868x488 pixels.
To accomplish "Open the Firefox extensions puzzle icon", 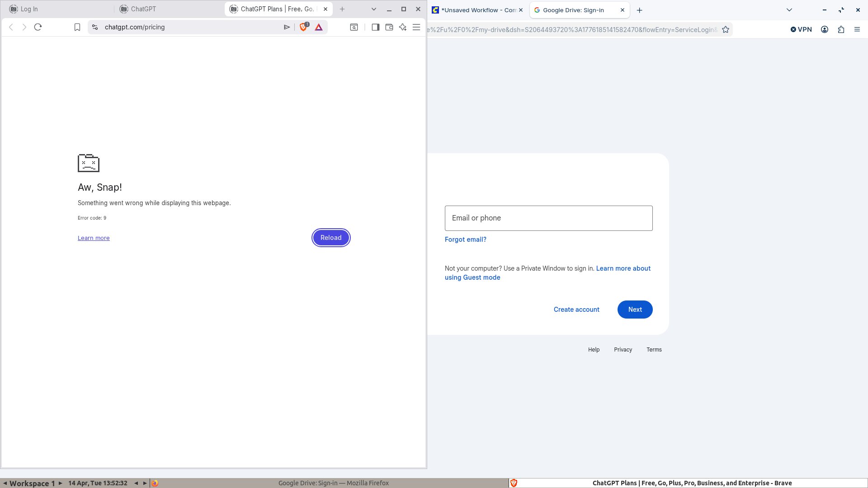I will pyautogui.click(x=841, y=29).
